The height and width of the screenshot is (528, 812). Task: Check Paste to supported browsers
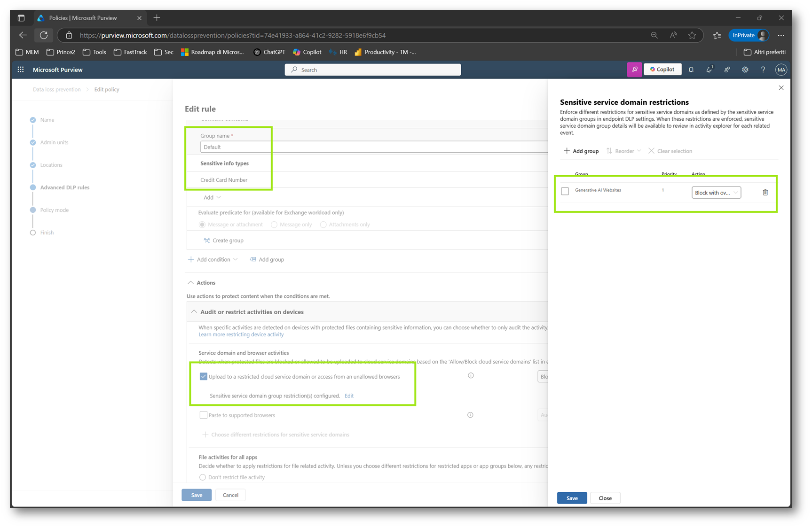click(x=204, y=415)
